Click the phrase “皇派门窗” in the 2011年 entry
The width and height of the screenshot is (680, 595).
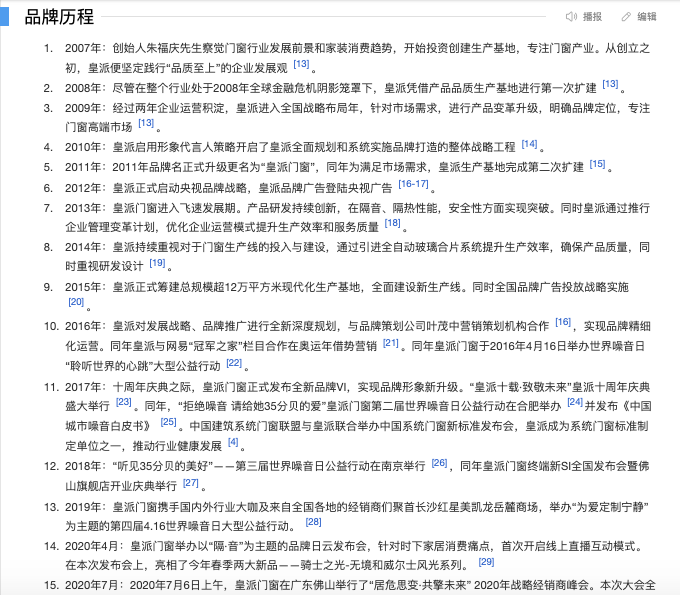click(x=289, y=167)
